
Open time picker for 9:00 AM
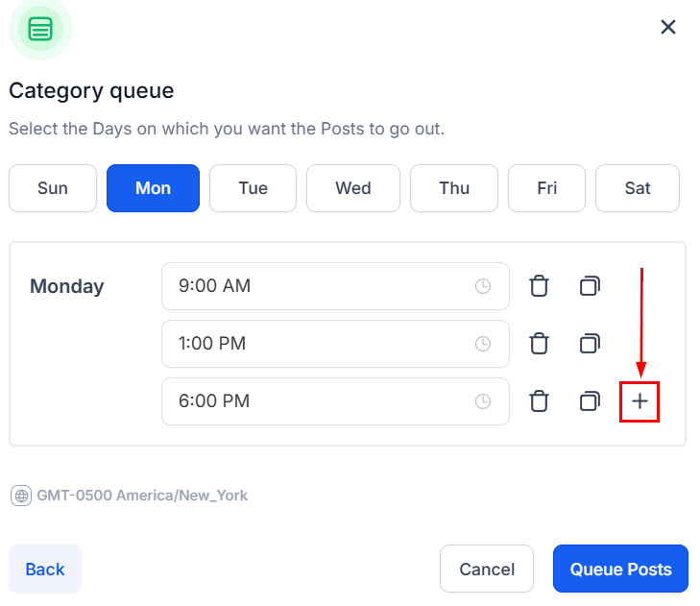(x=484, y=286)
